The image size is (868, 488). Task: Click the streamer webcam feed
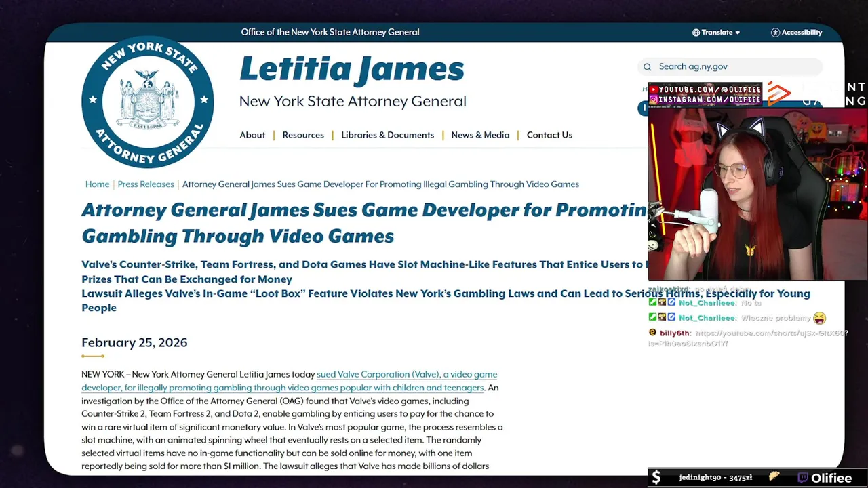tap(757, 194)
